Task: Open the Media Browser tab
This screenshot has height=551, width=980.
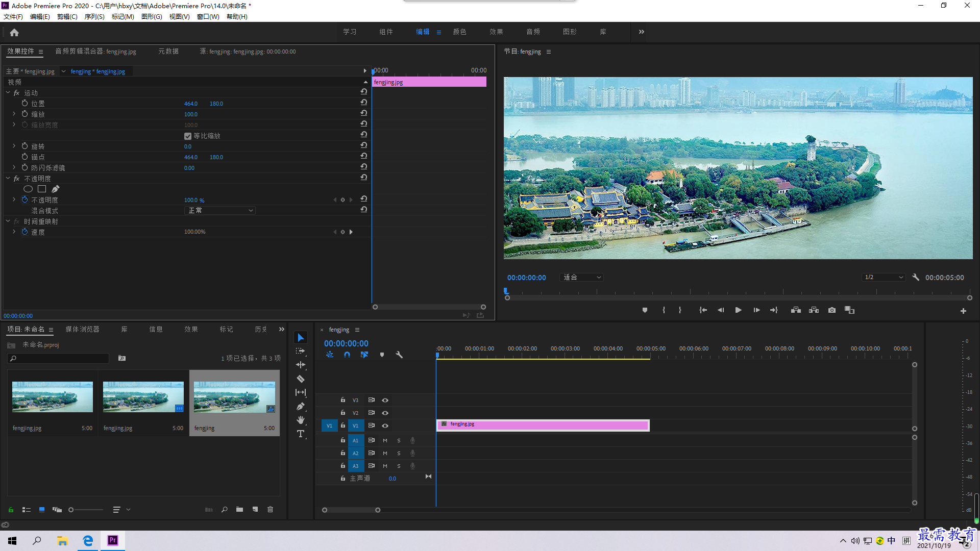Action: (82, 330)
